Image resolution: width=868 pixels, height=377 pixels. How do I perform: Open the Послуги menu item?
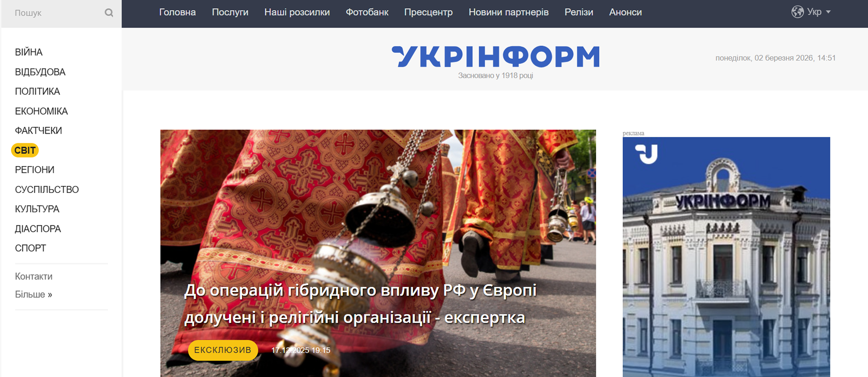coord(230,12)
